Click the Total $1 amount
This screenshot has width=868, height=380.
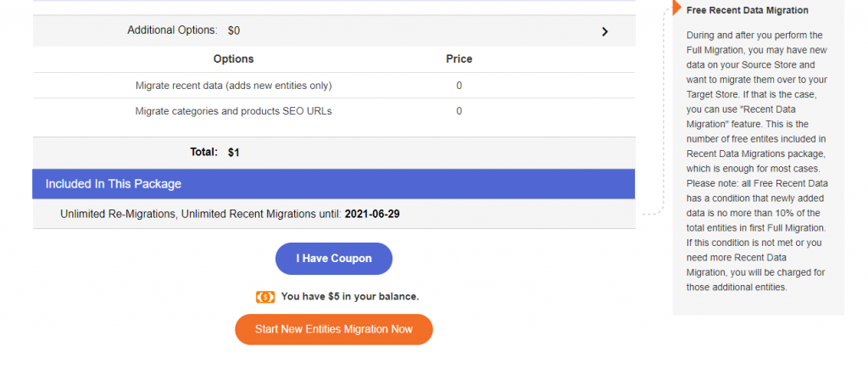pos(234,153)
